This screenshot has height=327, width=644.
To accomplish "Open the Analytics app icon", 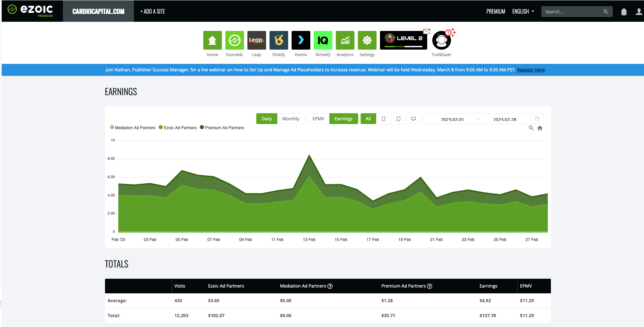I will coord(345,40).
